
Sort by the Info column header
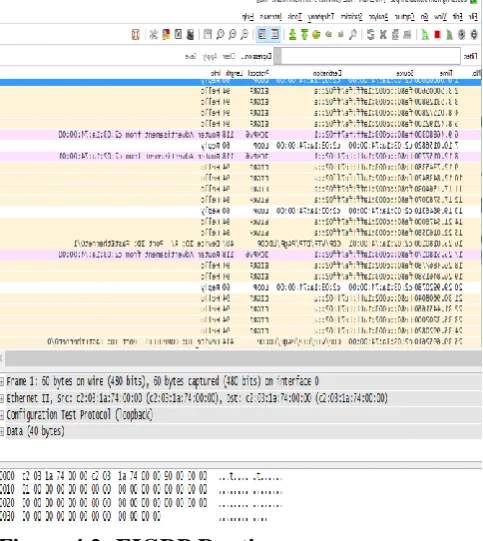click(x=216, y=73)
